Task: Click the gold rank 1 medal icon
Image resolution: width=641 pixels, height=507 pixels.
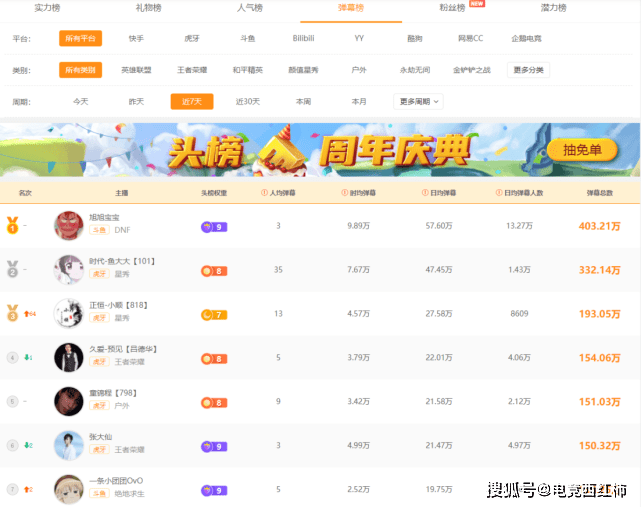Action: click(13, 225)
